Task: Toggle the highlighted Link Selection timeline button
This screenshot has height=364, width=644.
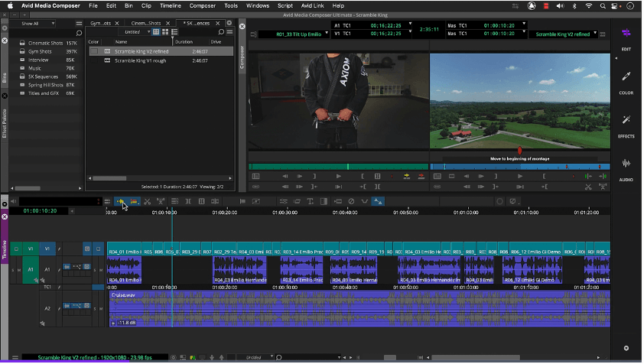Action: point(378,202)
